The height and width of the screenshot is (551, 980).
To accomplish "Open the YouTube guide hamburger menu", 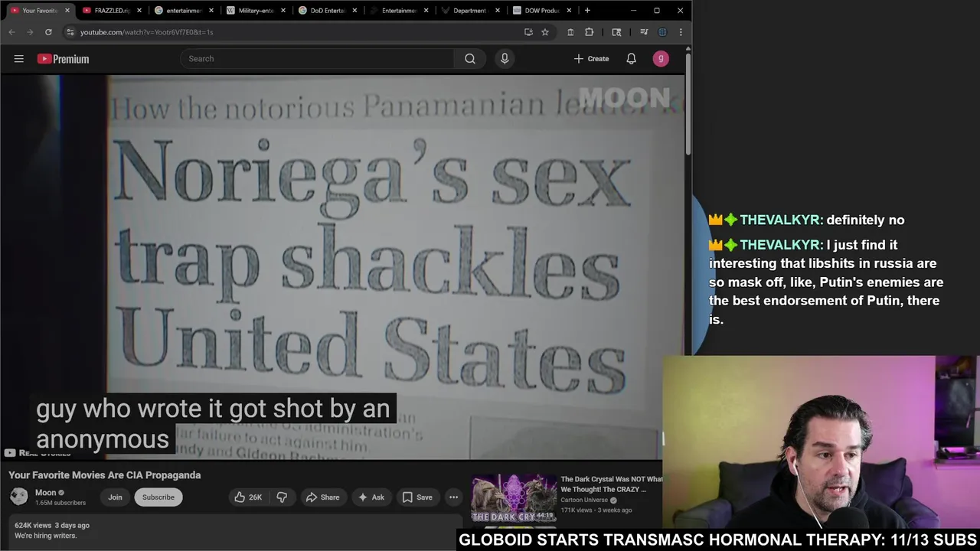I will click(19, 59).
